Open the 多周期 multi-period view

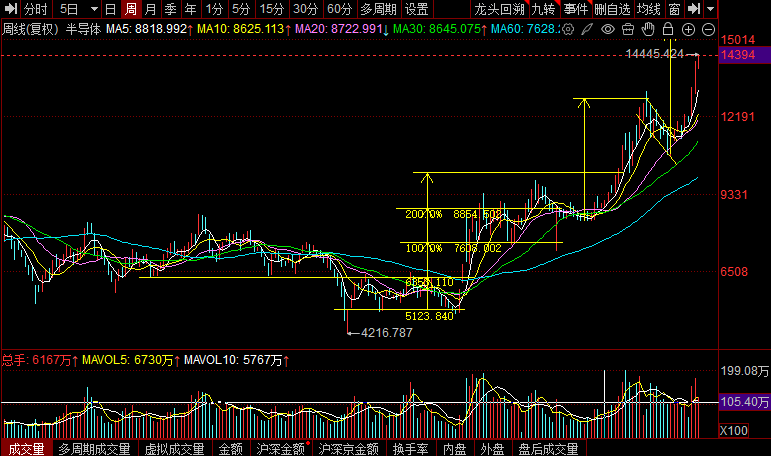[378, 9]
